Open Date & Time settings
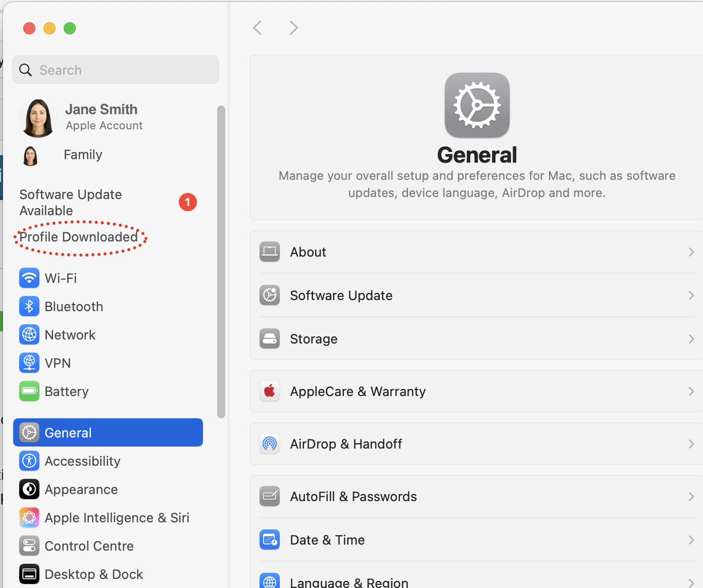Image resolution: width=703 pixels, height=588 pixels. [327, 540]
